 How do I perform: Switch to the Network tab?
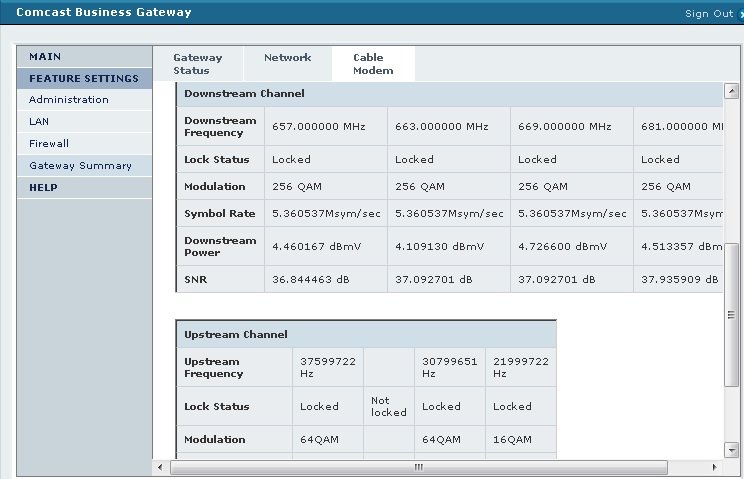coord(287,58)
